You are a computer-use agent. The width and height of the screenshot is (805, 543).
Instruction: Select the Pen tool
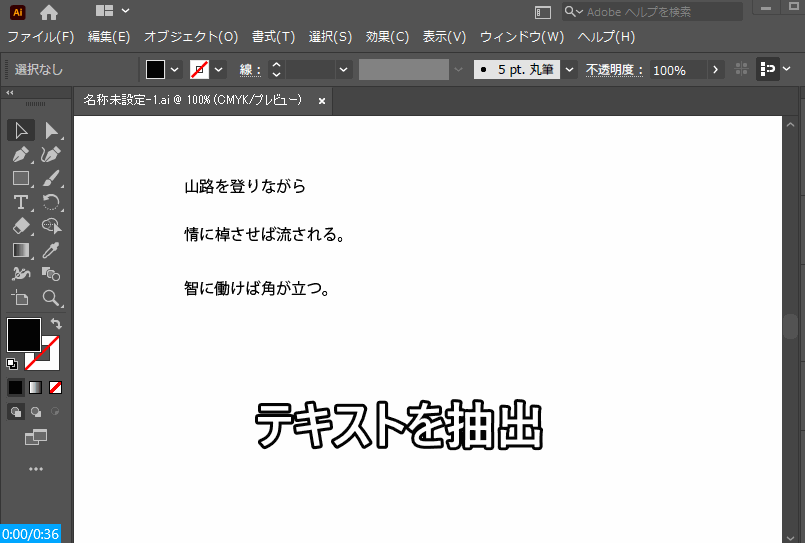click(x=21, y=154)
